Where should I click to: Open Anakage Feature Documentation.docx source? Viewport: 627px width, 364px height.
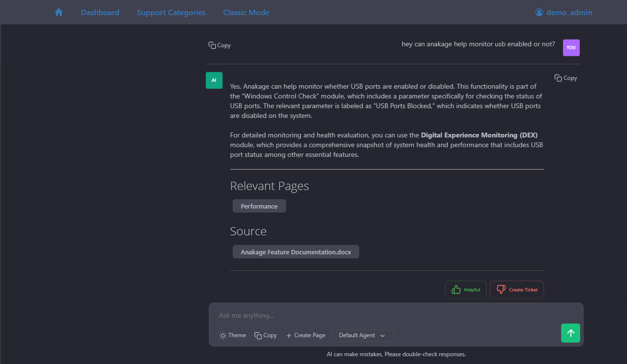pos(296,252)
